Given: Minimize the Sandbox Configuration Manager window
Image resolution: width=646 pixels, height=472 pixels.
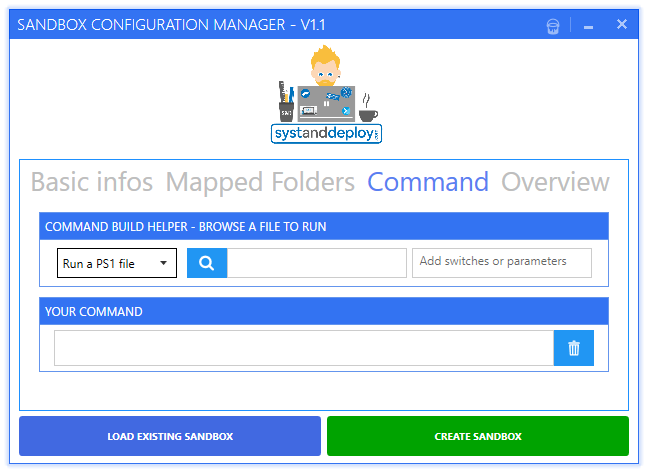Looking at the screenshot, I should coord(588,27).
